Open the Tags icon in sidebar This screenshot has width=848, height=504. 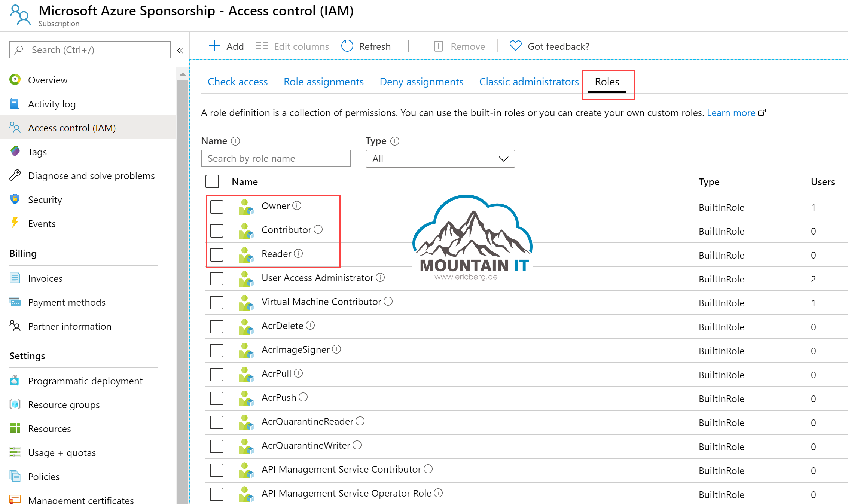coord(15,152)
